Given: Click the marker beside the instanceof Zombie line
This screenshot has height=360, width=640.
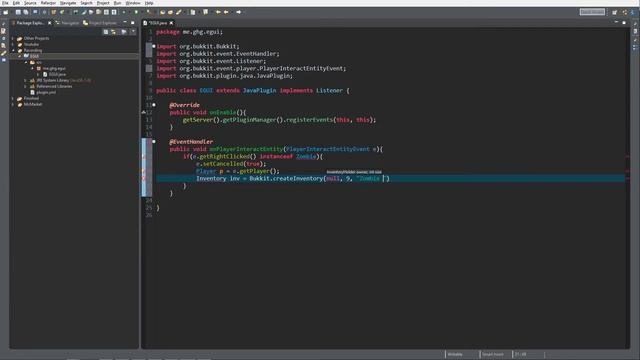Looking at the screenshot, I should click(144, 156).
